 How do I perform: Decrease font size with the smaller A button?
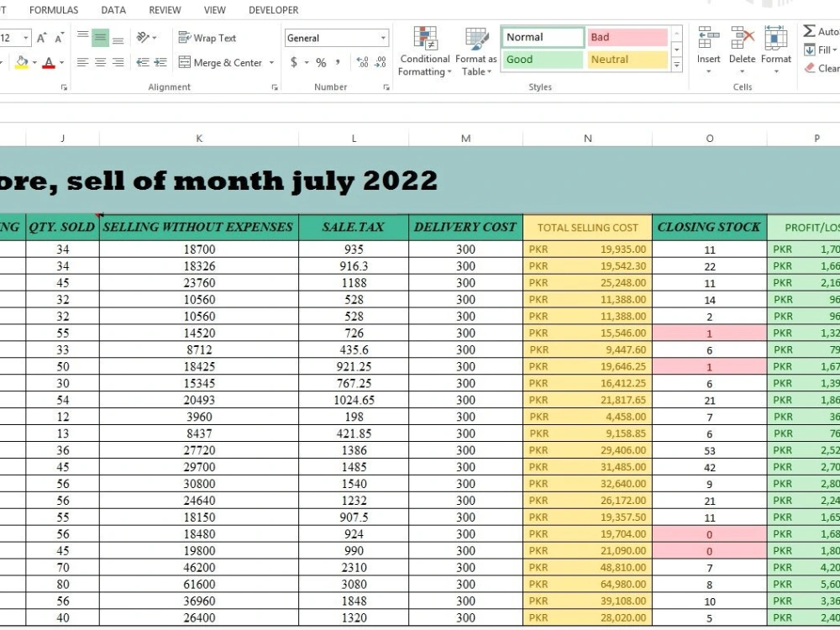tap(59, 38)
